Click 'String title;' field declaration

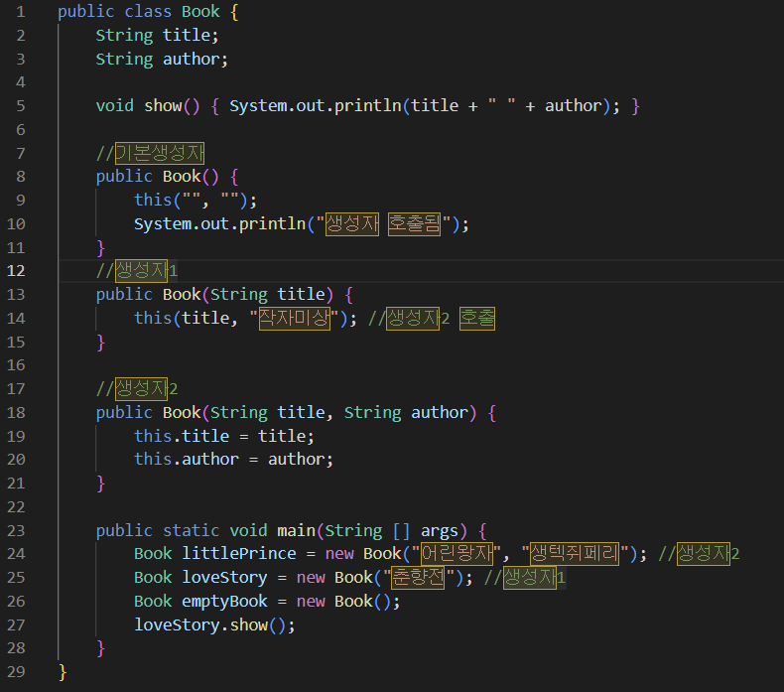[x=157, y=35]
